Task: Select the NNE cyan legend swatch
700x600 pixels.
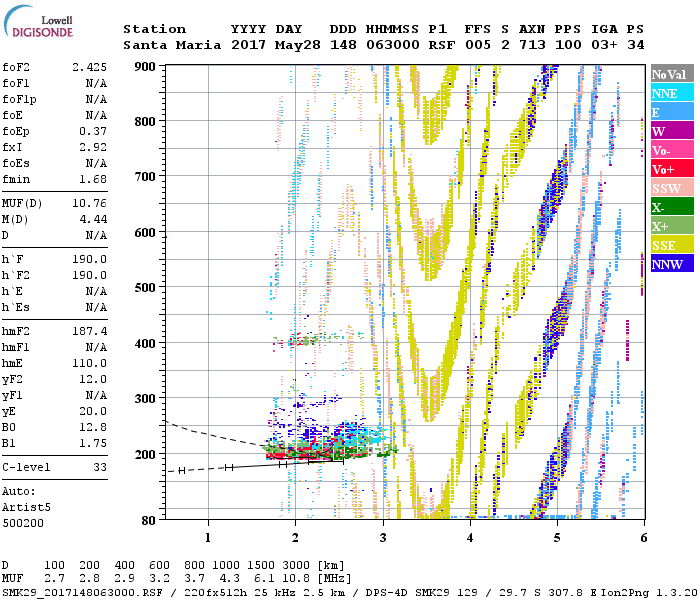Action: click(x=672, y=93)
